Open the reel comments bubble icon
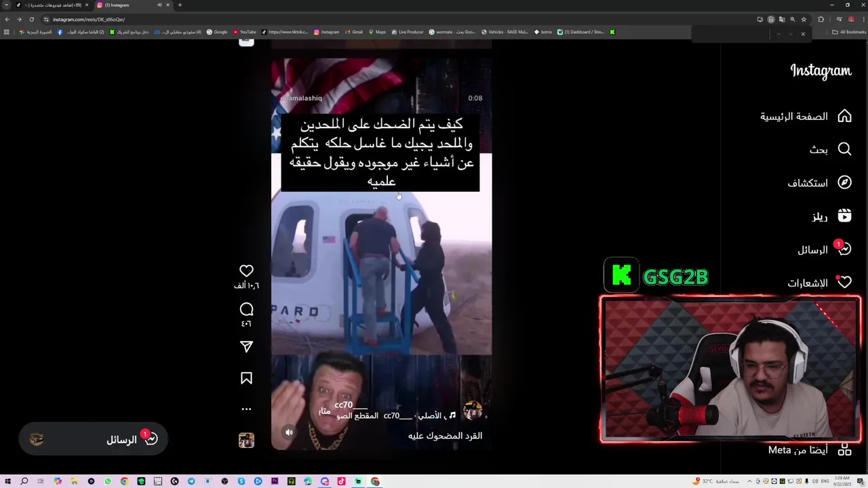The height and width of the screenshot is (488, 868). pos(246,309)
